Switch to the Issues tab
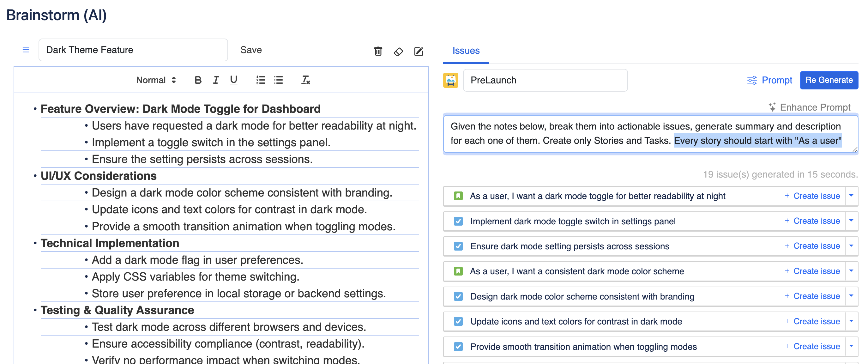 tap(466, 51)
